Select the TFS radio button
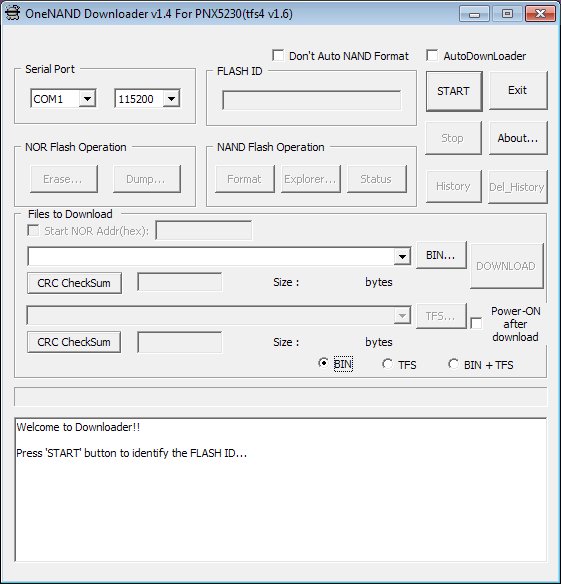This screenshot has height=584, width=561. [x=387, y=364]
